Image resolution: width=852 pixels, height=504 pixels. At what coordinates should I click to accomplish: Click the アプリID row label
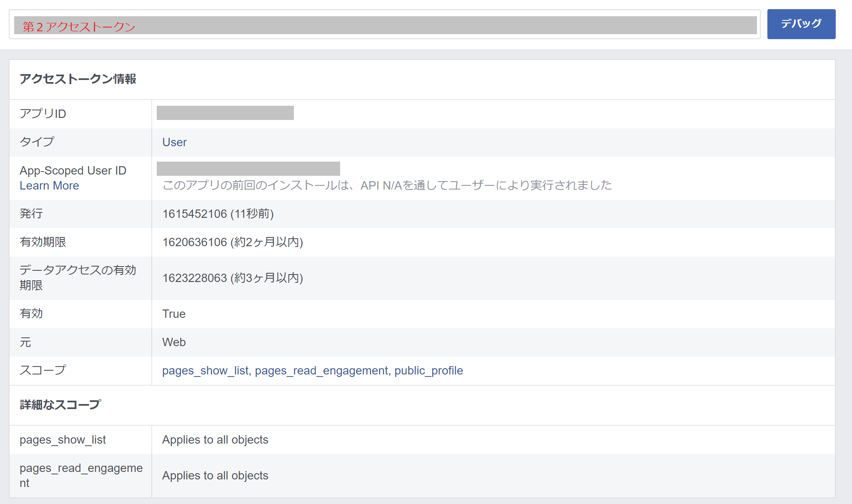point(43,114)
